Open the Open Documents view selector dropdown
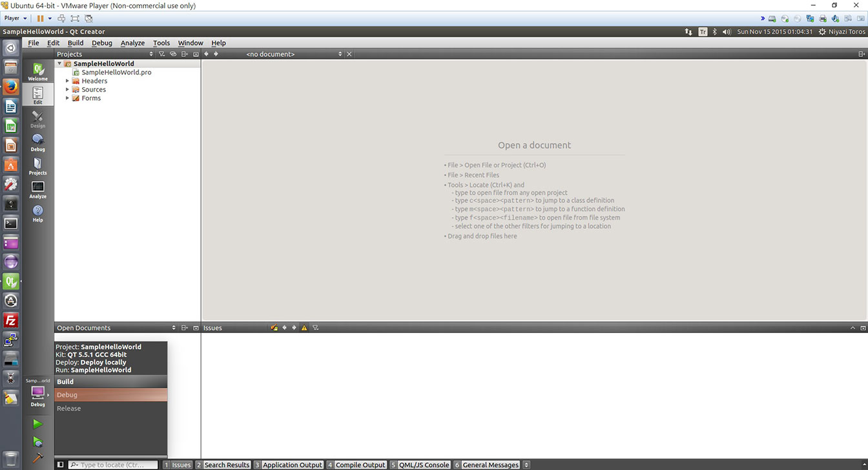The image size is (868, 470). click(x=173, y=328)
